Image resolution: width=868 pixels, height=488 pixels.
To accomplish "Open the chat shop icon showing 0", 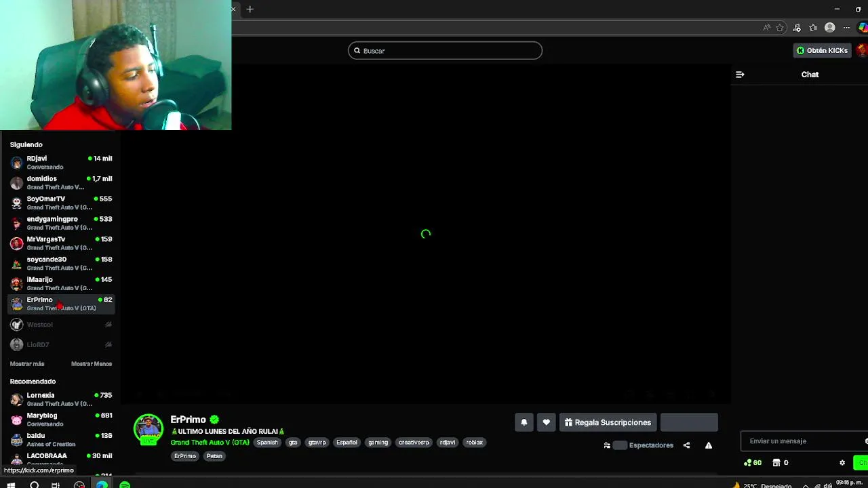I will pyautogui.click(x=780, y=463).
